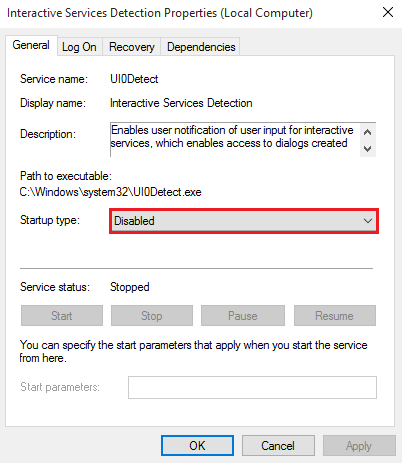Click the grayed Start service button
Image resolution: width=402 pixels, height=463 pixels.
(62, 316)
